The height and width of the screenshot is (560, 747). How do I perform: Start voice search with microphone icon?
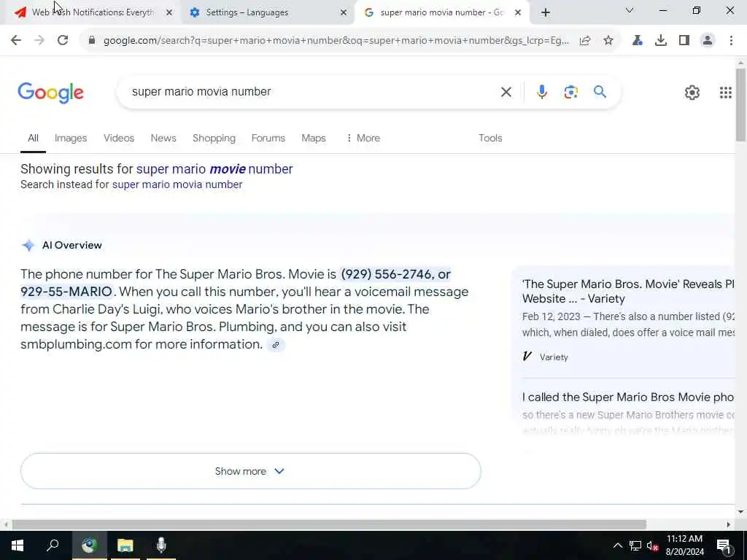coord(542,92)
